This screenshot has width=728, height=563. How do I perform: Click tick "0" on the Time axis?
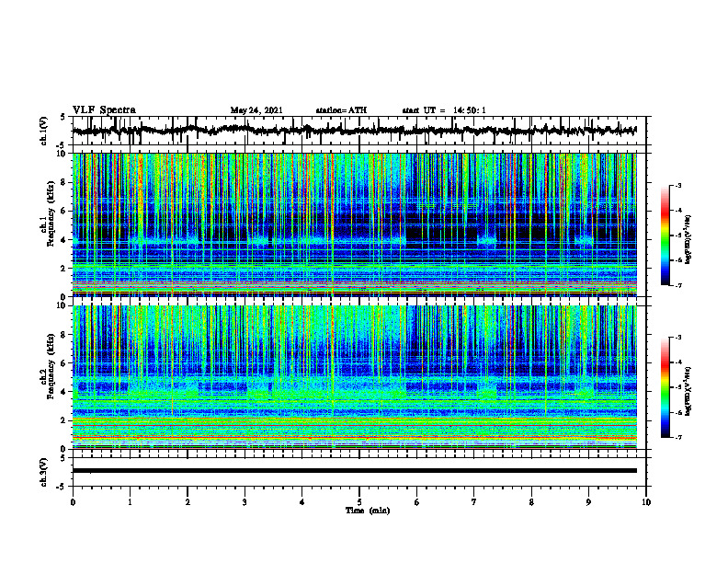73,502
